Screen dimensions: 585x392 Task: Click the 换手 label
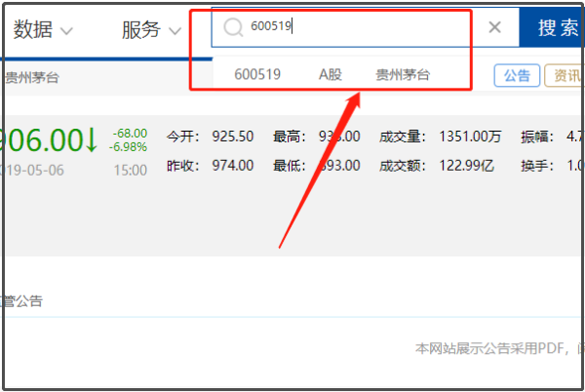[x=537, y=165]
